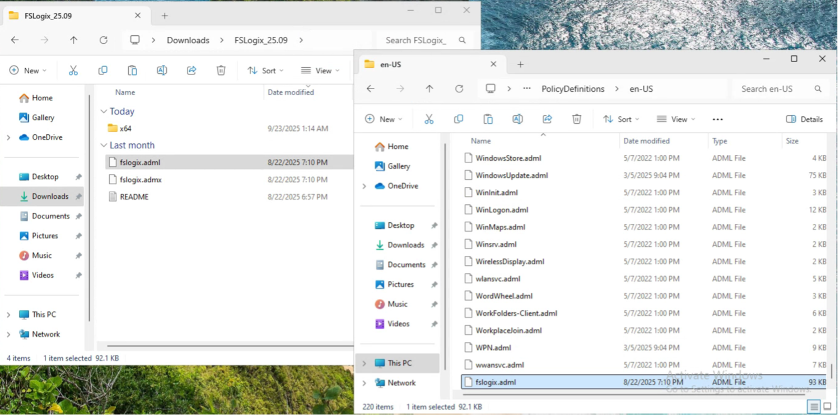The width and height of the screenshot is (840, 418).
Task: Open Sort menu in FSLogix_25.09 window
Action: point(266,70)
